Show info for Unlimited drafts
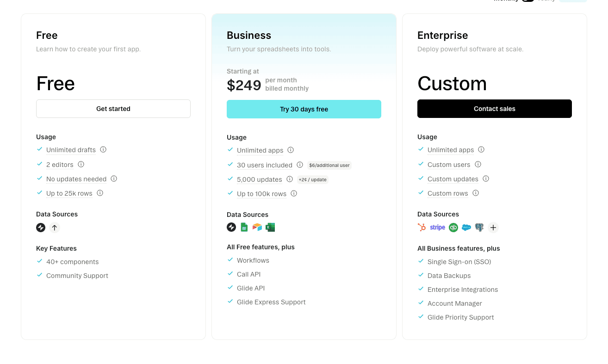This screenshot has width=608, height=364. tap(103, 149)
